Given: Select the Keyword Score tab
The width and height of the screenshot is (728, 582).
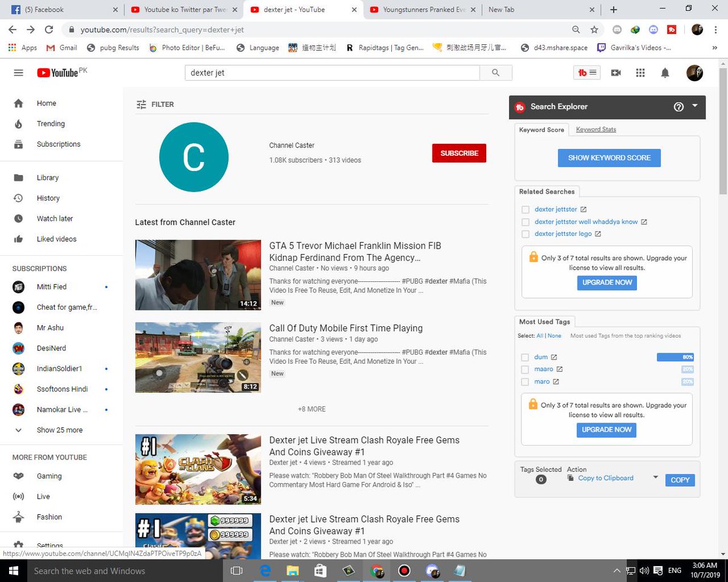Looking at the screenshot, I should pos(542,130).
